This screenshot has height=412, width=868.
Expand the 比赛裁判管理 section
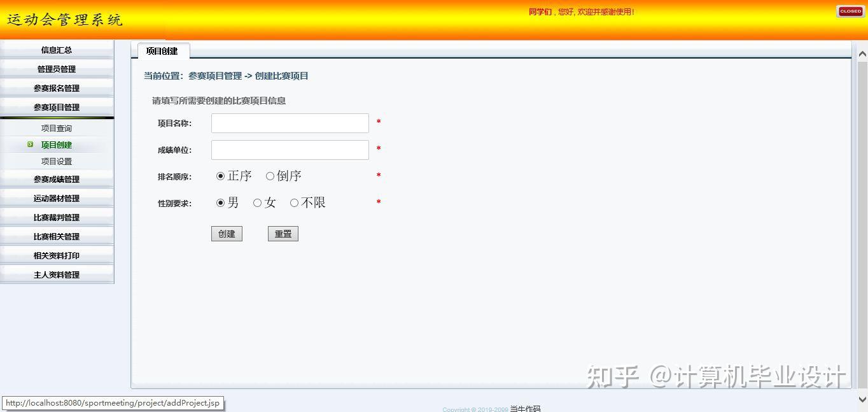point(57,217)
